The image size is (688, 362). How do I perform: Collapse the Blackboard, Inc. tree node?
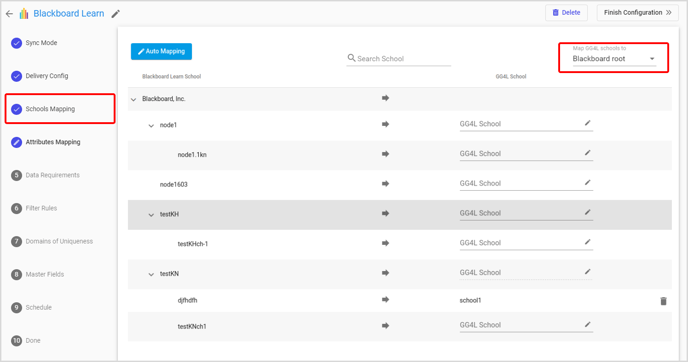(133, 99)
